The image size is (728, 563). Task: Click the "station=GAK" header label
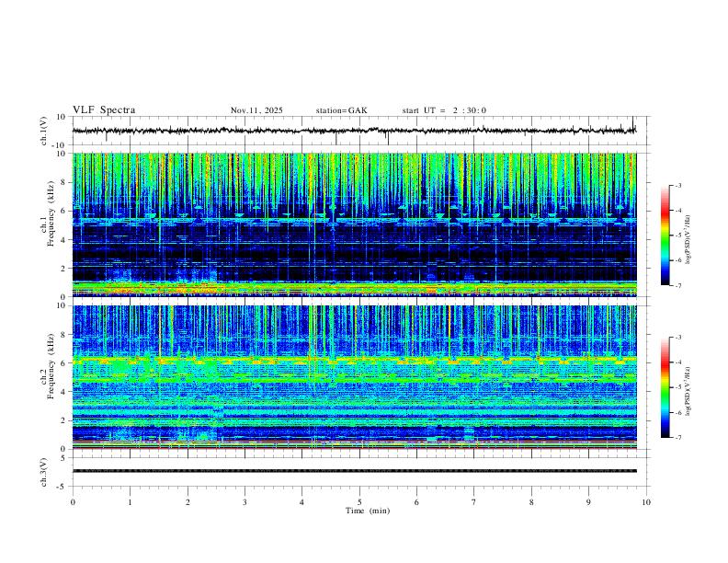[342, 110]
